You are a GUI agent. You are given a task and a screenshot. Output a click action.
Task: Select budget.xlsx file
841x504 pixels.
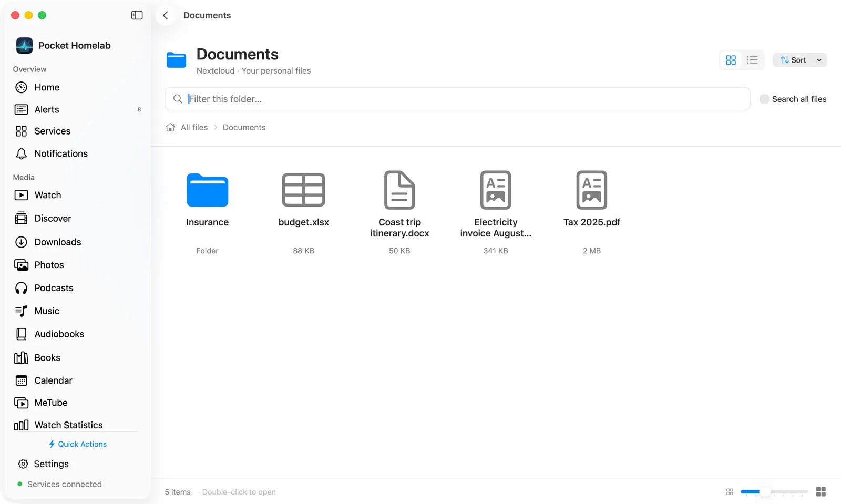point(304,212)
